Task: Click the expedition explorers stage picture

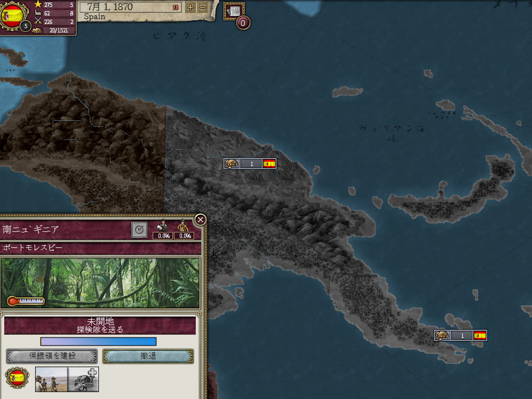Action: (x=51, y=379)
